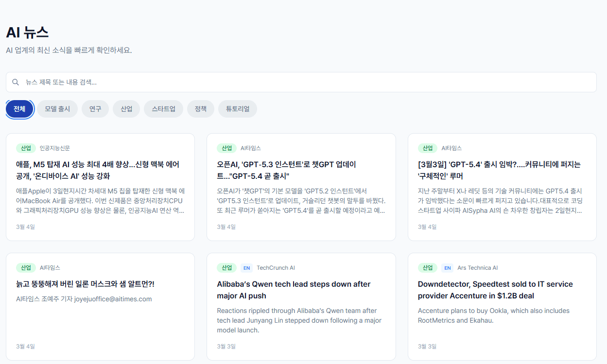Select the '전체' filter
Image resolution: width=607 pixels, height=364 pixels.
[19, 108]
